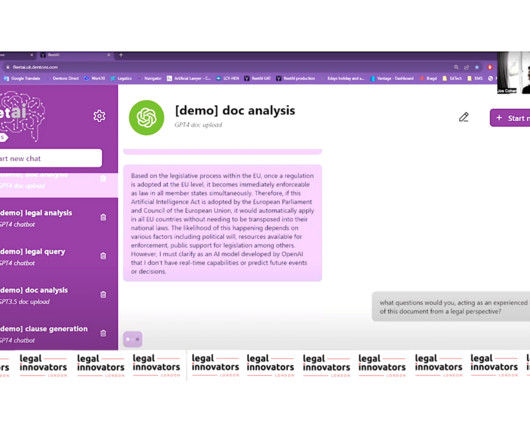Screen dimensions: 530x442
Task: Click the green OpenAI logo avatar
Action: coord(146,117)
